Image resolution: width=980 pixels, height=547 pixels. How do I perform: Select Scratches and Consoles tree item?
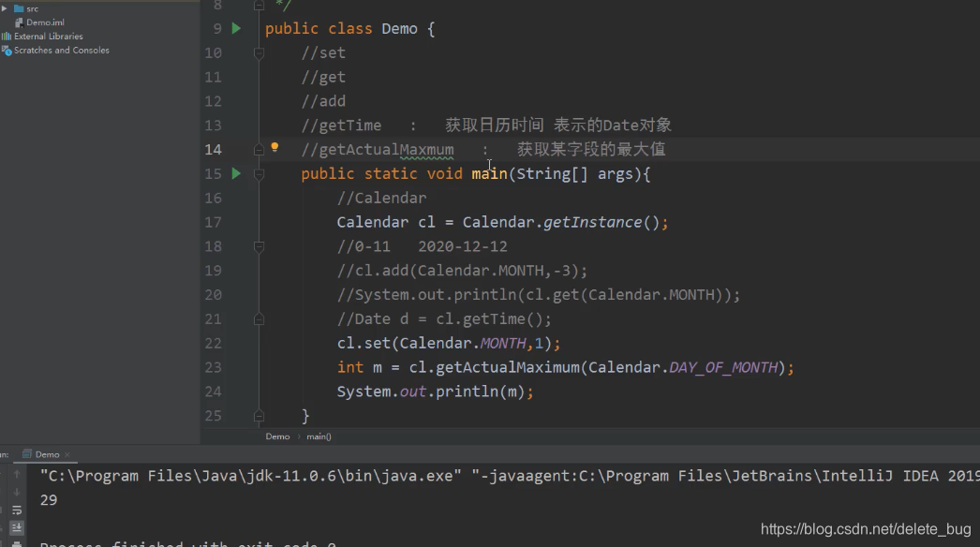point(61,50)
